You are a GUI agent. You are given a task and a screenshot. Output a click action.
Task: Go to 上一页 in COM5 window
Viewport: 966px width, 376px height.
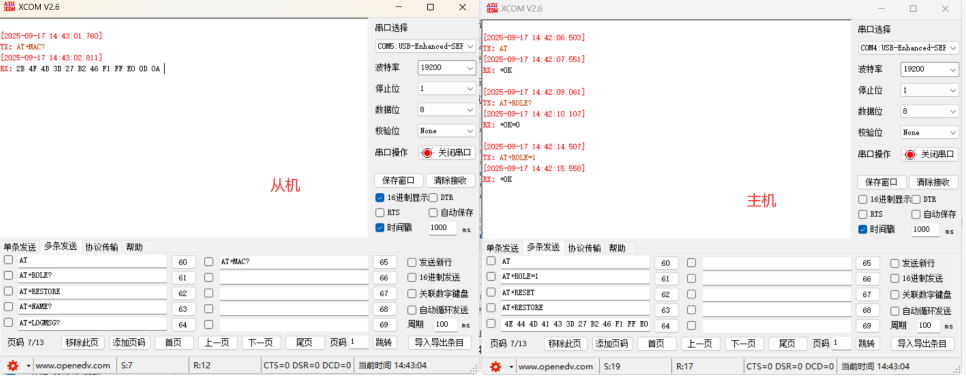tap(218, 343)
